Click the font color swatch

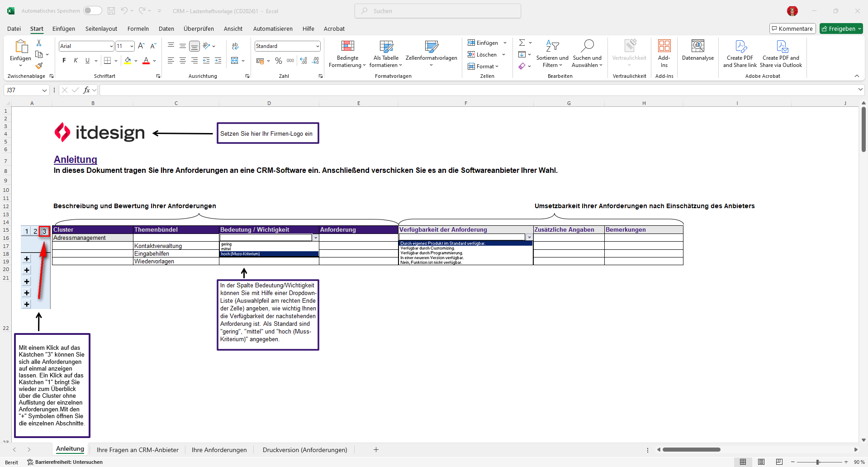click(x=146, y=61)
